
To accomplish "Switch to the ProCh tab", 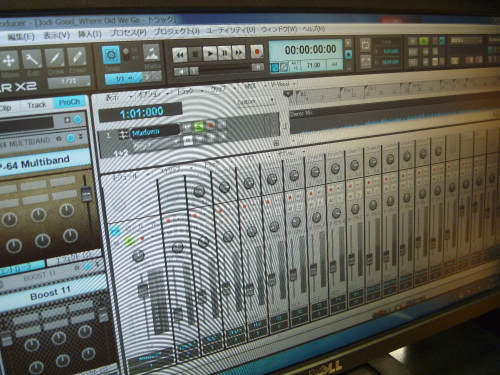I will pyautogui.click(x=70, y=102).
